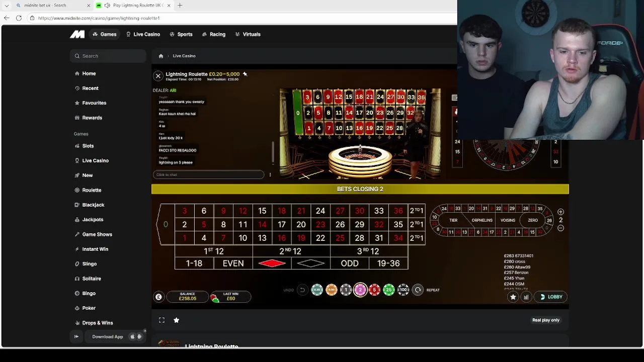Click the Undo bet arrow icon

[302, 290]
